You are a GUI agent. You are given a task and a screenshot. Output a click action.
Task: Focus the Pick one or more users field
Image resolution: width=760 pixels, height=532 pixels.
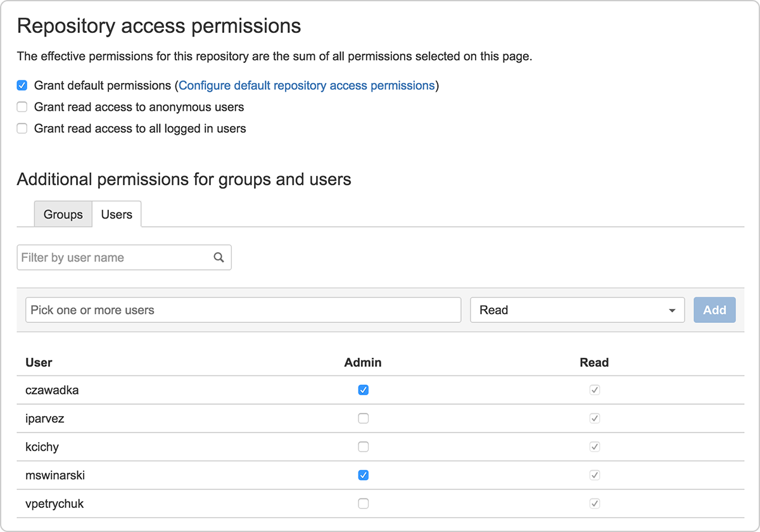[243, 310]
